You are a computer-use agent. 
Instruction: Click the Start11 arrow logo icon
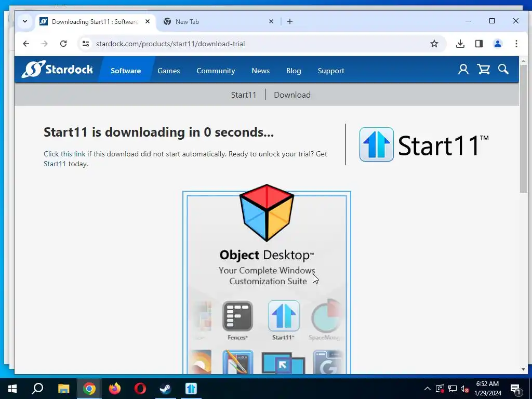[376, 144]
